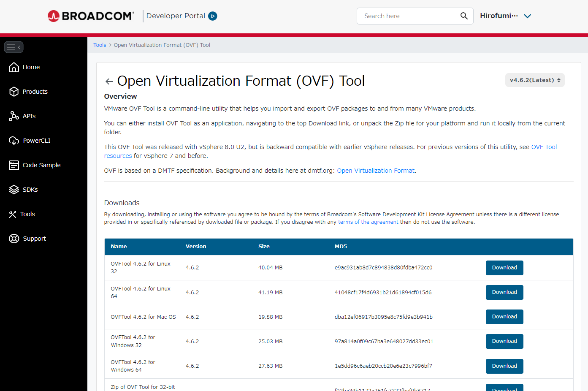Open the v4.6.2(Latest) version selector
Viewport: 588px width, 391px height.
coord(535,80)
